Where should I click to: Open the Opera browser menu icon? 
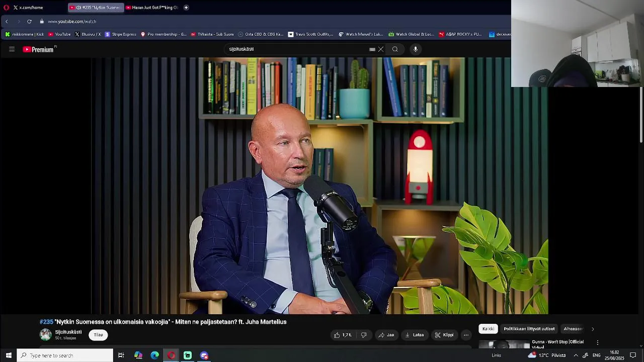coord(6,8)
